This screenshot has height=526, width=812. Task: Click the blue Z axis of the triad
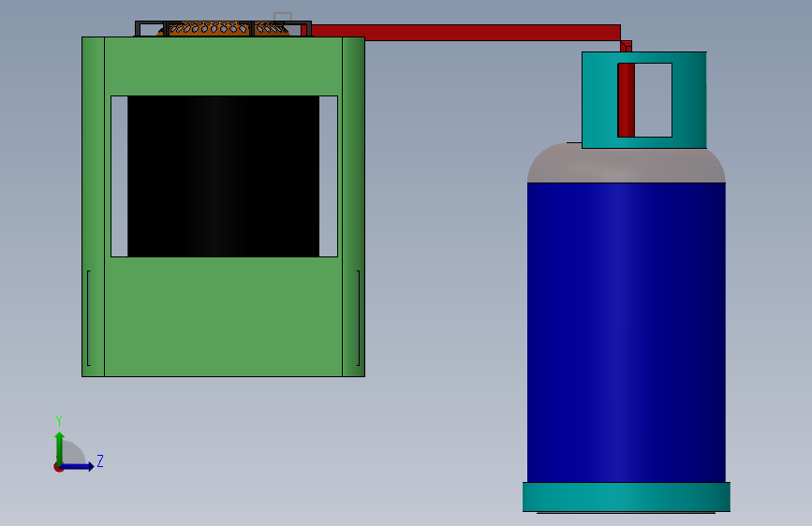[77, 466]
